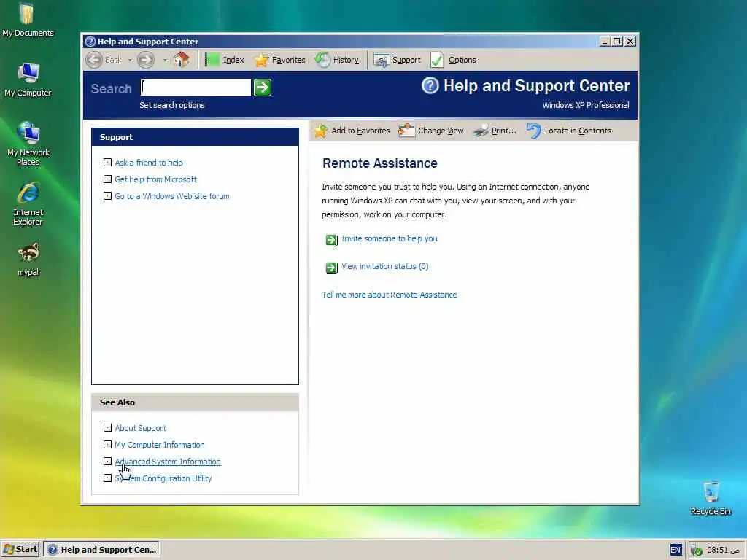
Task: Open the Start menu
Action: tap(20, 550)
